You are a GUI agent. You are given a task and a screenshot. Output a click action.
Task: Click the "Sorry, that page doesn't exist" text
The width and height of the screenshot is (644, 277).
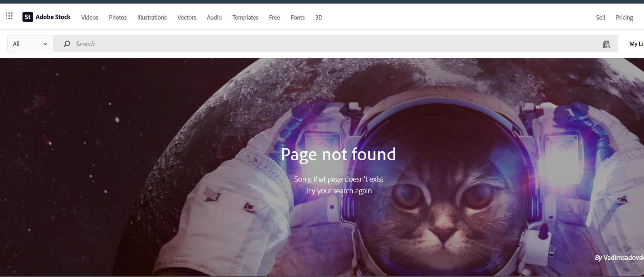339,179
